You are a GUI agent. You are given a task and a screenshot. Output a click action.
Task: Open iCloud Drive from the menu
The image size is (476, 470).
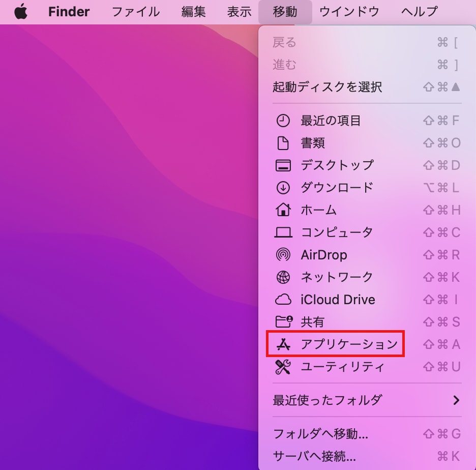tap(367, 300)
